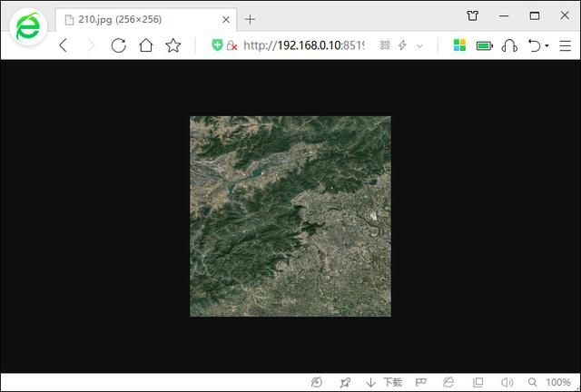Click the green security shield icon

click(x=217, y=45)
